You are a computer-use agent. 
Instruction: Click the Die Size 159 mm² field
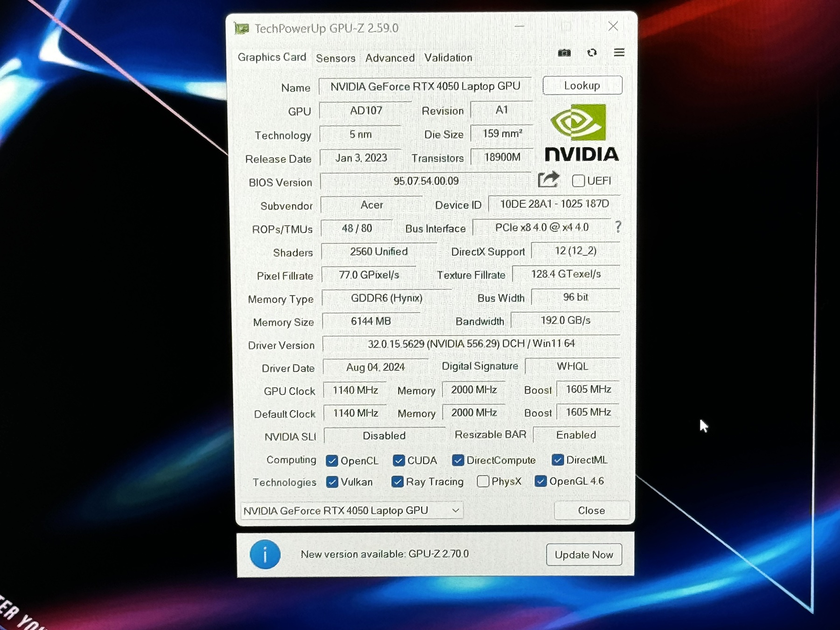(x=502, y=134)
